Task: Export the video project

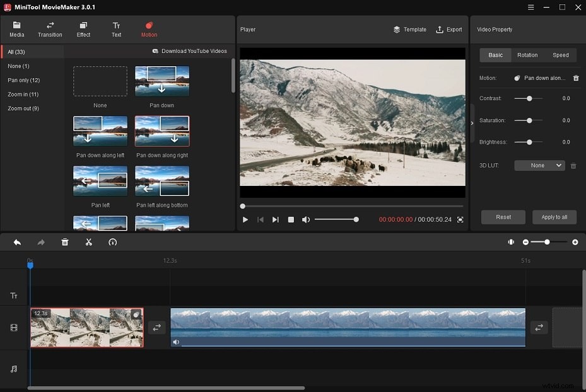Action: click(x=448, y=29)
